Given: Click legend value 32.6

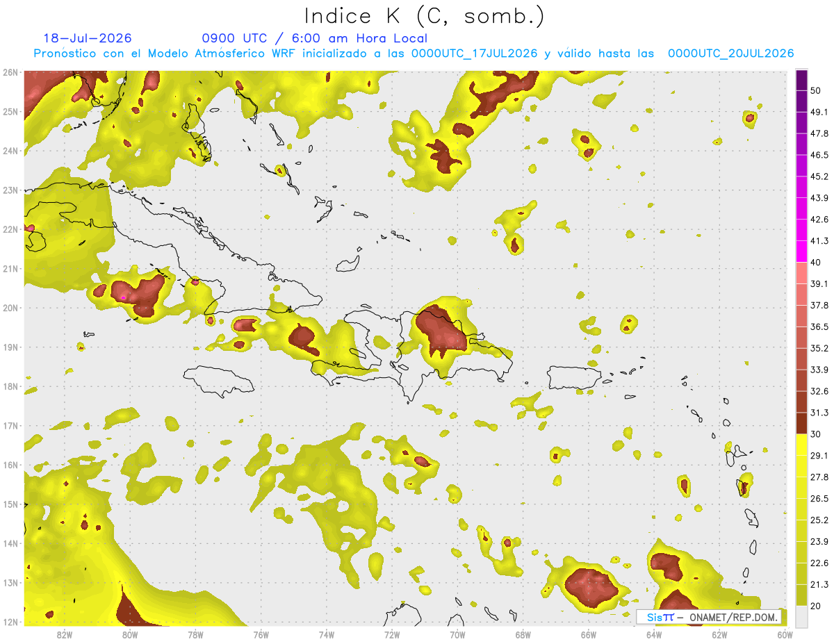Looking at the screenshot, I should pyautogui.click(x=819, y=391).
